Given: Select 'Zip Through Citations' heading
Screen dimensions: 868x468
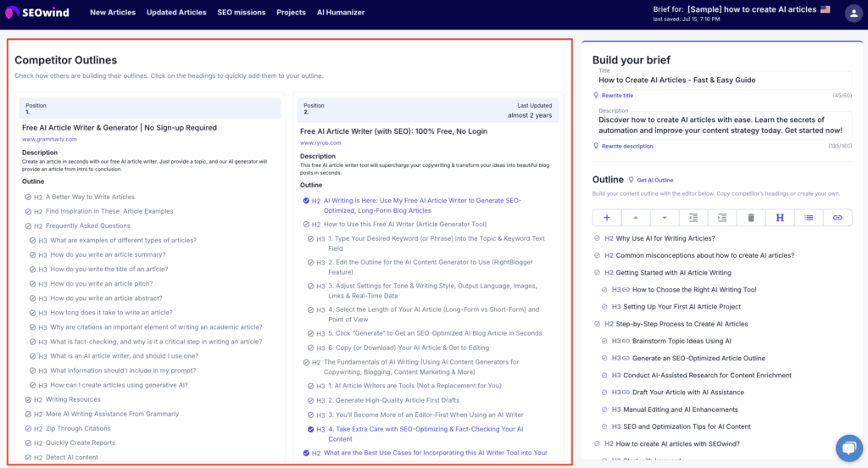Looking at the screenshot, I should [78, 429].
